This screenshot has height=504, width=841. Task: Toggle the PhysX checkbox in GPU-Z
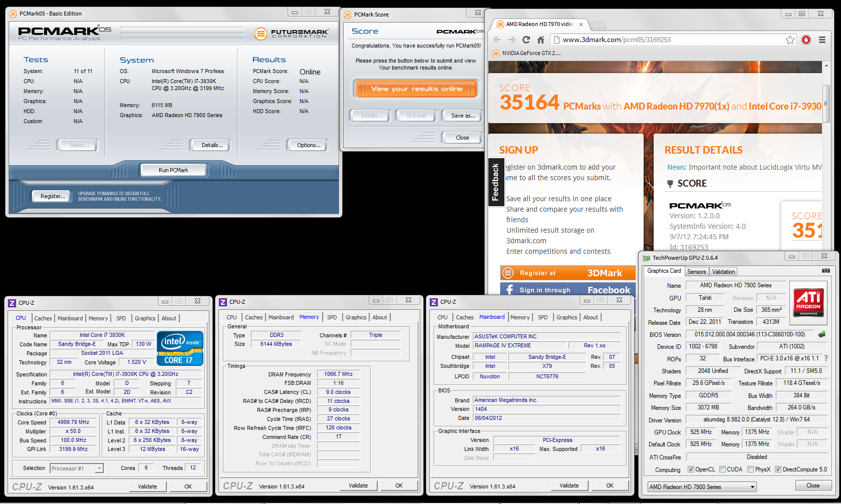click(750, 469)
